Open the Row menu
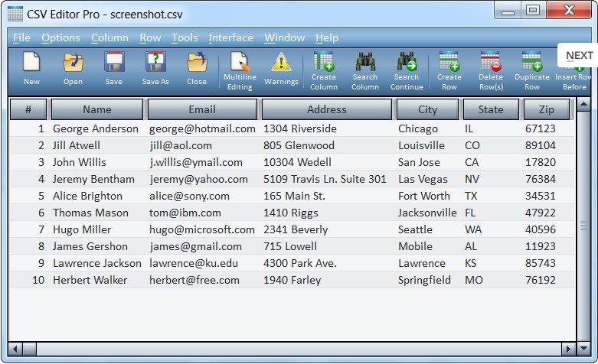The image size is (598, 364). [x=150, y=37]
